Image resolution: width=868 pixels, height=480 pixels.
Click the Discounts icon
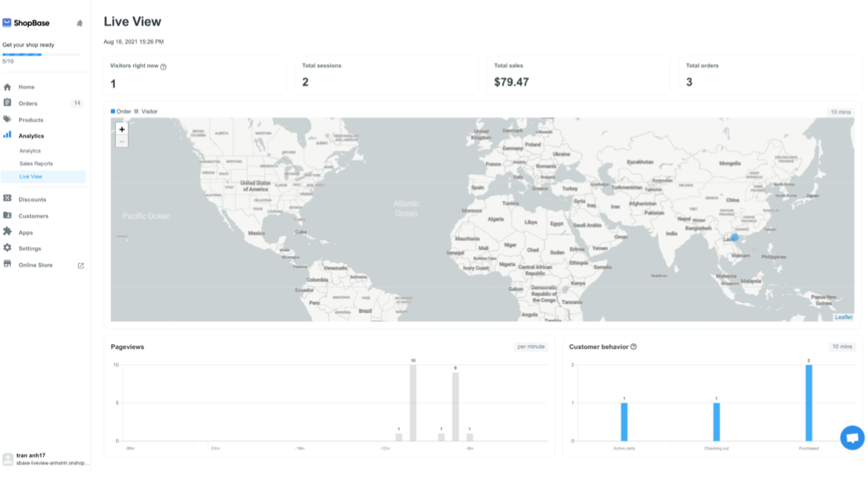pyautogui.click(x=7, y=199)
